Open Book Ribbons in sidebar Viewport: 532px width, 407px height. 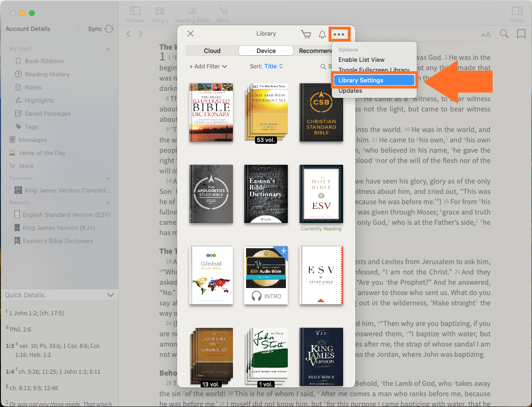point(44,61)
